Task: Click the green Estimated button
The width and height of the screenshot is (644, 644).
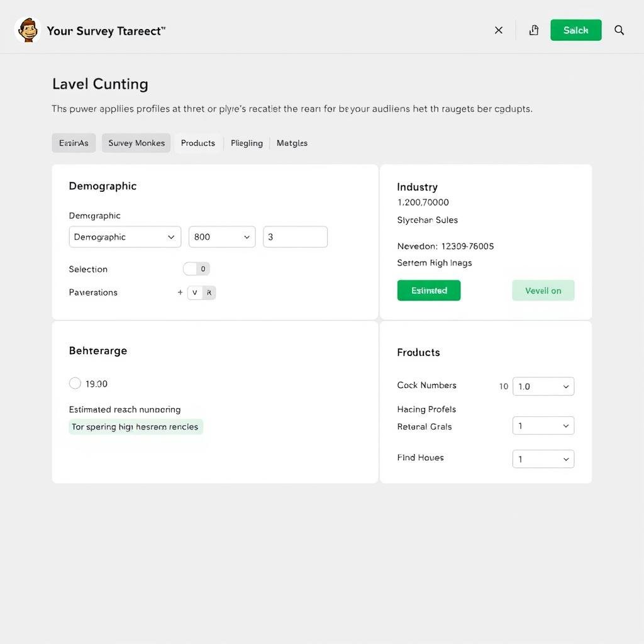Action: 428,290
